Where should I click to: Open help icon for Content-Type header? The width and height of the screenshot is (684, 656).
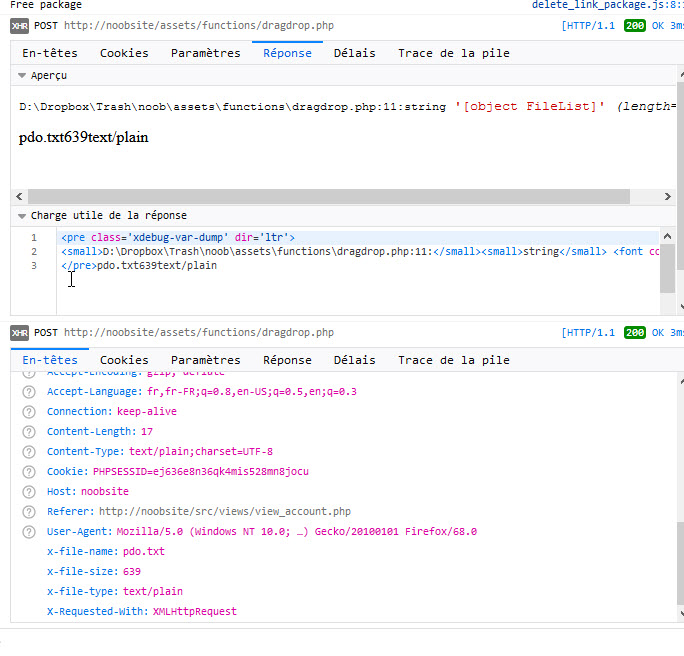coord(29,452)
